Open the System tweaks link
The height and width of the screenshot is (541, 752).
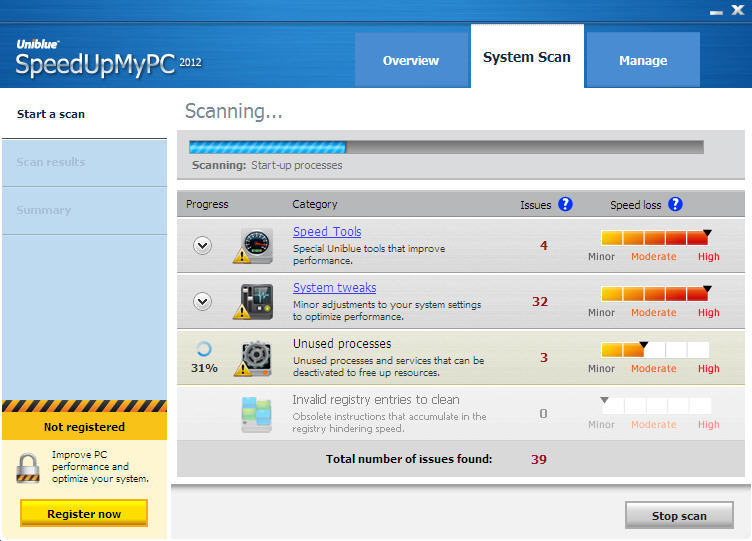(x=334, y=288)
